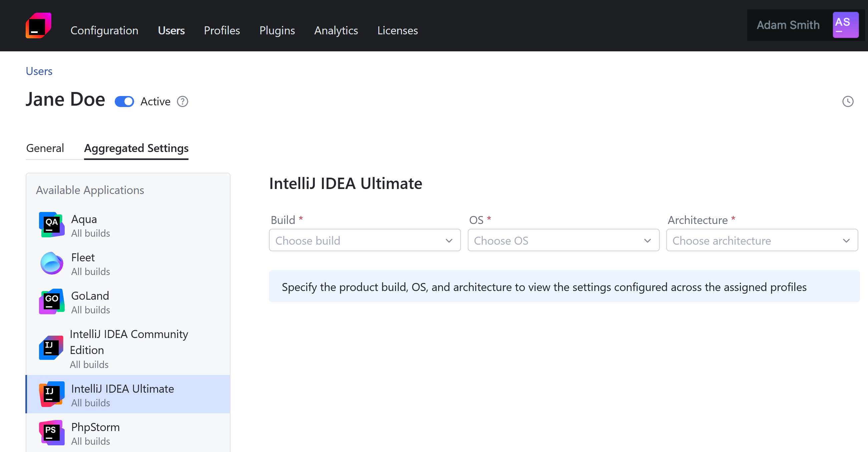This screenshot has height=452, width=868.
Task: Open the Licenses menu item
Action: click(398, 31)
